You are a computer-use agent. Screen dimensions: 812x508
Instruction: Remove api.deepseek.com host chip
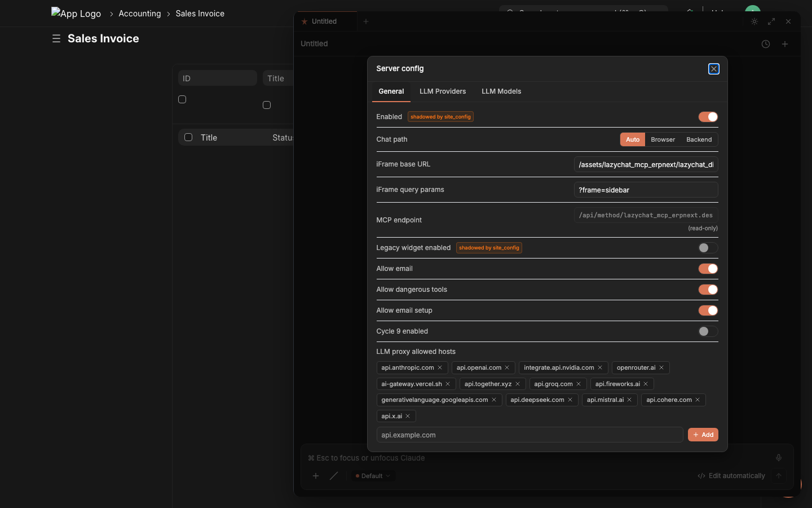tap(570, 400)
